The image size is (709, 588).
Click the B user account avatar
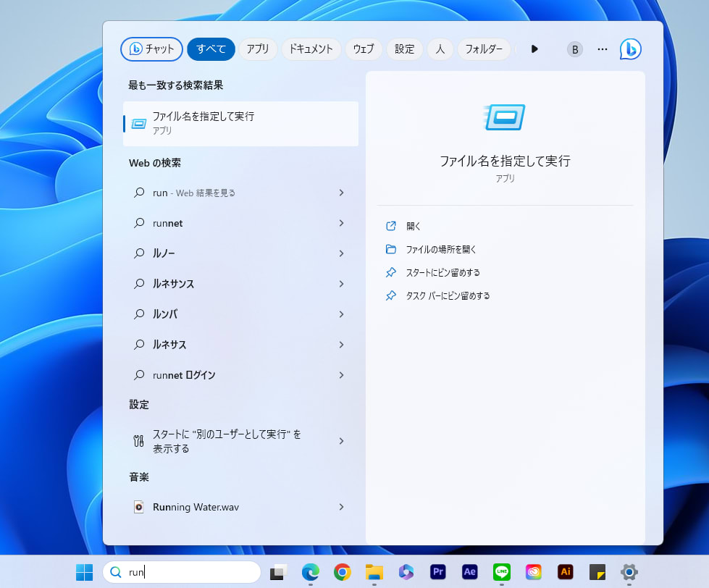575,49
